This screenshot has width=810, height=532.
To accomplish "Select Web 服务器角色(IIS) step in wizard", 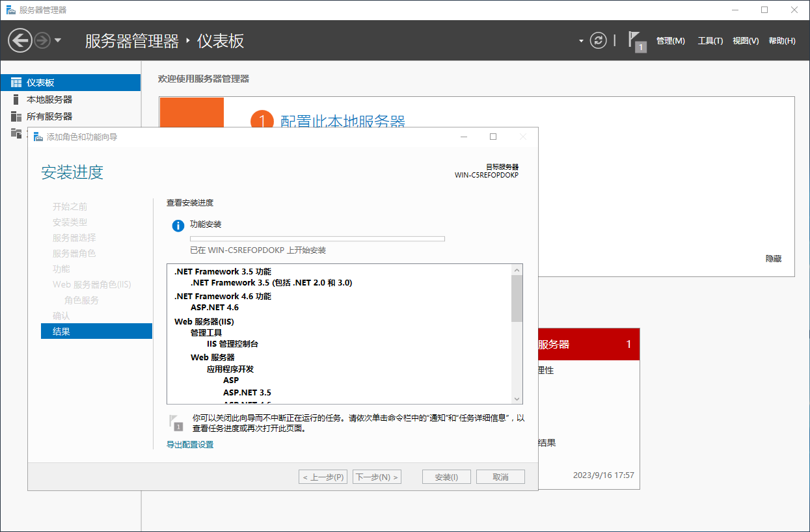I will pyautogui.click(x=92, y=285).
